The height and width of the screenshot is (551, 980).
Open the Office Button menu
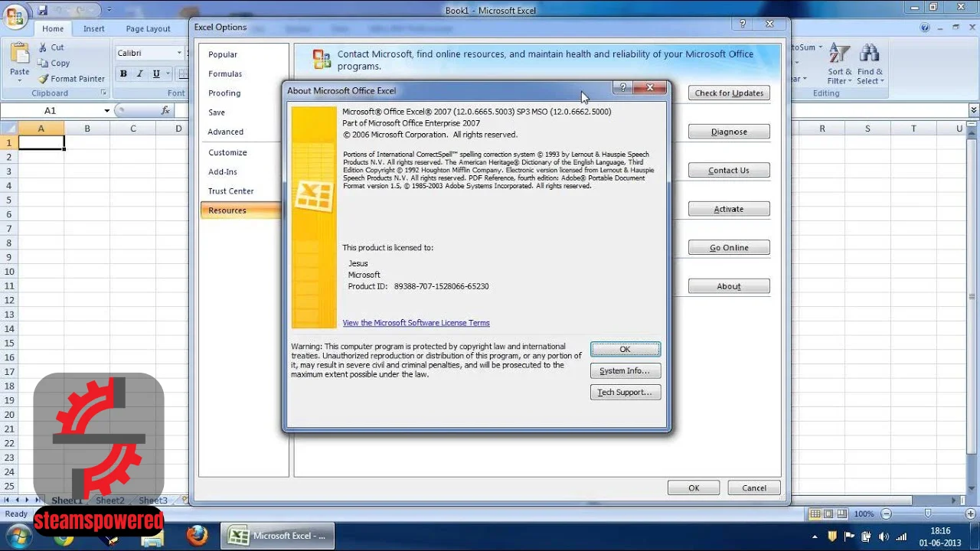tap(15, 16)
